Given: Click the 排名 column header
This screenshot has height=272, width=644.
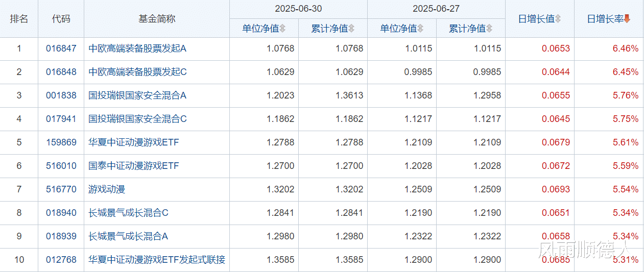Looking at the screenshot, I should click(19, 19).
